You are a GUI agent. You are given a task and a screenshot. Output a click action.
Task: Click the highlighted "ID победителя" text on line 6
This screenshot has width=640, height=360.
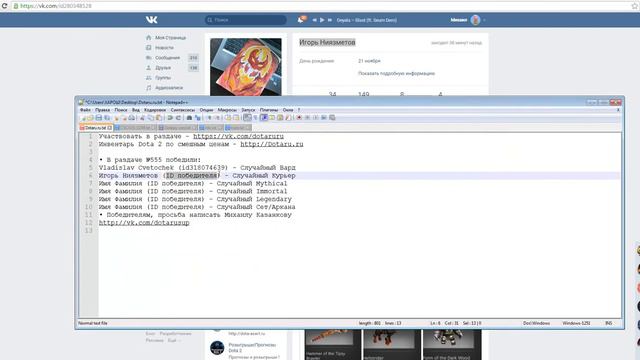point(191,176)
